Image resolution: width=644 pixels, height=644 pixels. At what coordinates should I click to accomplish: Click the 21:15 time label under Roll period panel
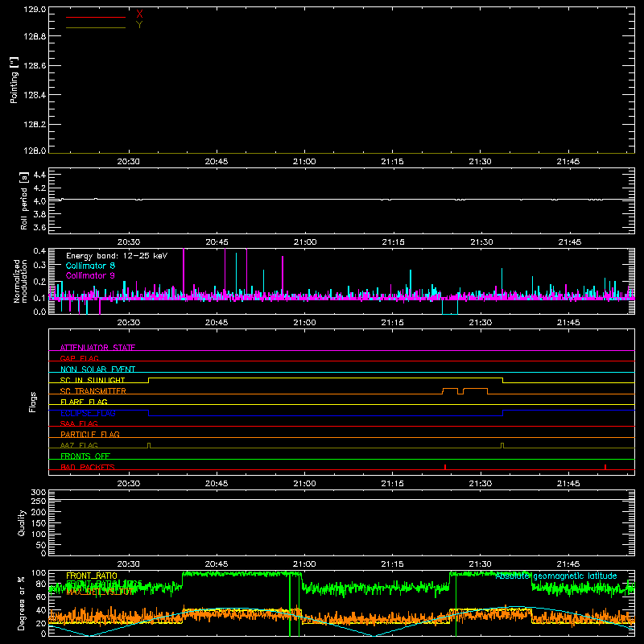[393, 242]
